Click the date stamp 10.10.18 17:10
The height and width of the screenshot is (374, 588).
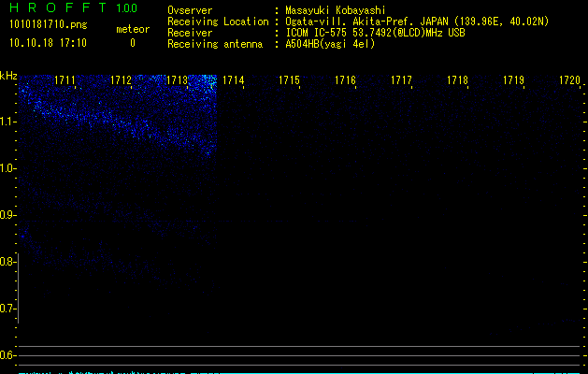pos(48,43)
